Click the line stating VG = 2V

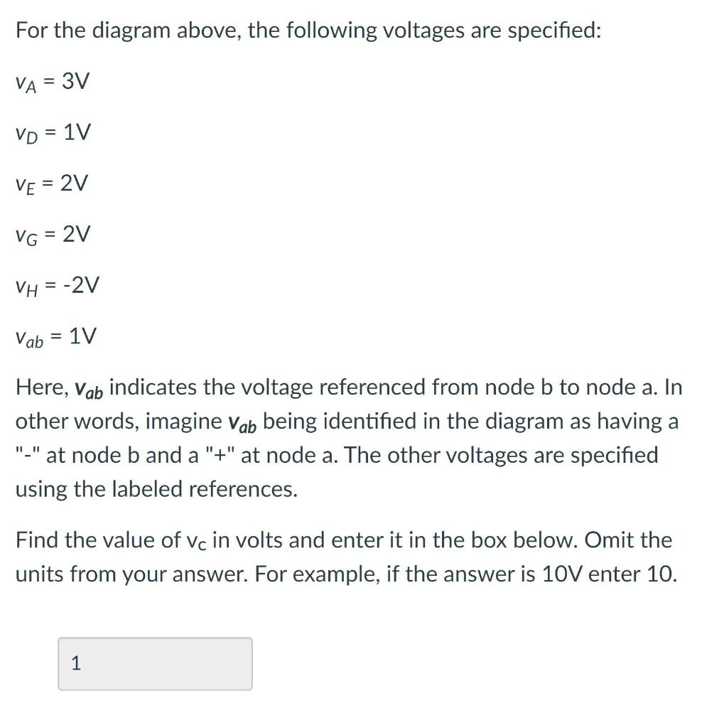[x=53, y=235]
